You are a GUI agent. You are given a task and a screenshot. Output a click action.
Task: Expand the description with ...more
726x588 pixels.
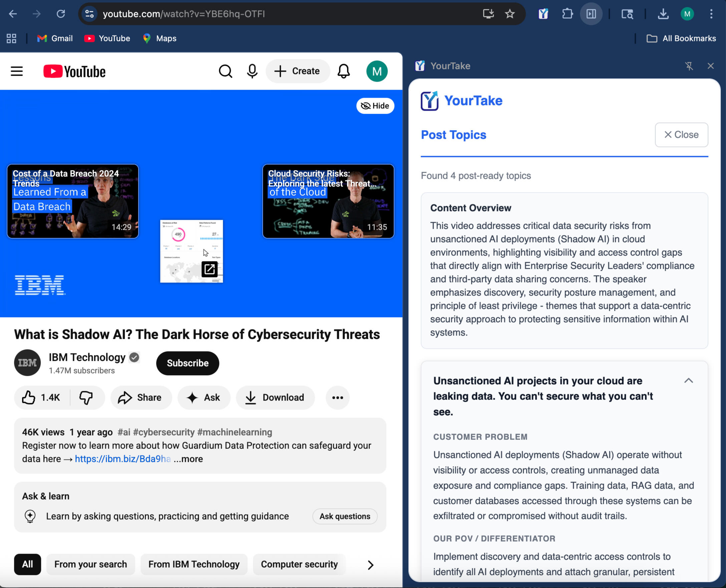(189, 459)
